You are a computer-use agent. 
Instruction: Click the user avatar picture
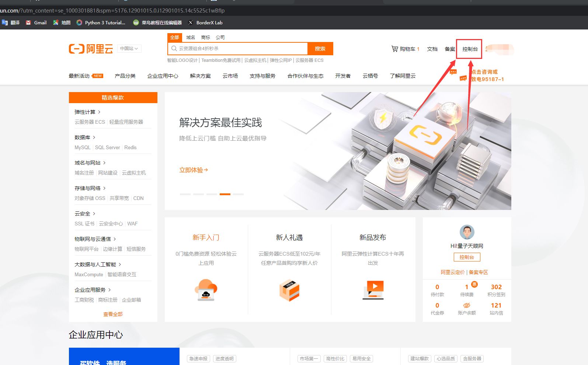coord(467,232)
